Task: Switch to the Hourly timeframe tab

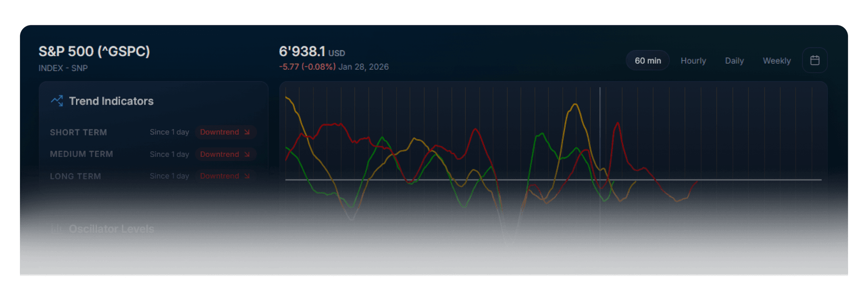Action: (x=693, y=61)
